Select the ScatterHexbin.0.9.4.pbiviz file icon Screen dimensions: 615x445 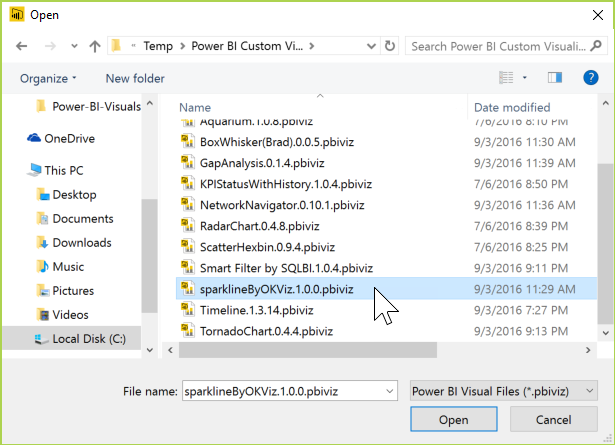tap(187, 247)
